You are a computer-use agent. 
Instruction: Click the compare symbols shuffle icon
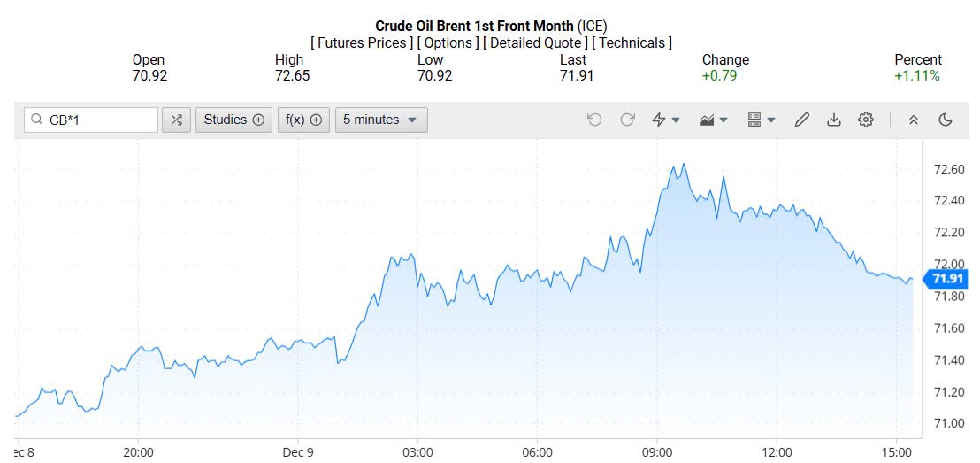click(176, 120)
